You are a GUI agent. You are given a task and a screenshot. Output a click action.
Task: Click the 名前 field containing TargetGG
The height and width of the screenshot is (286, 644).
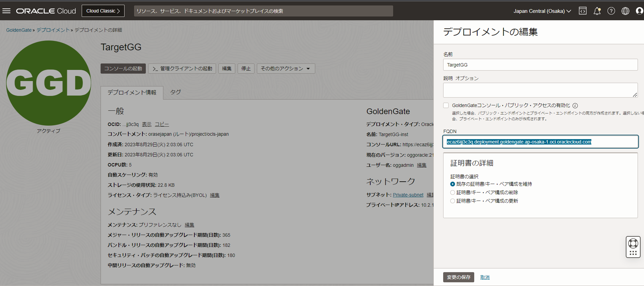tap(540, 65)
